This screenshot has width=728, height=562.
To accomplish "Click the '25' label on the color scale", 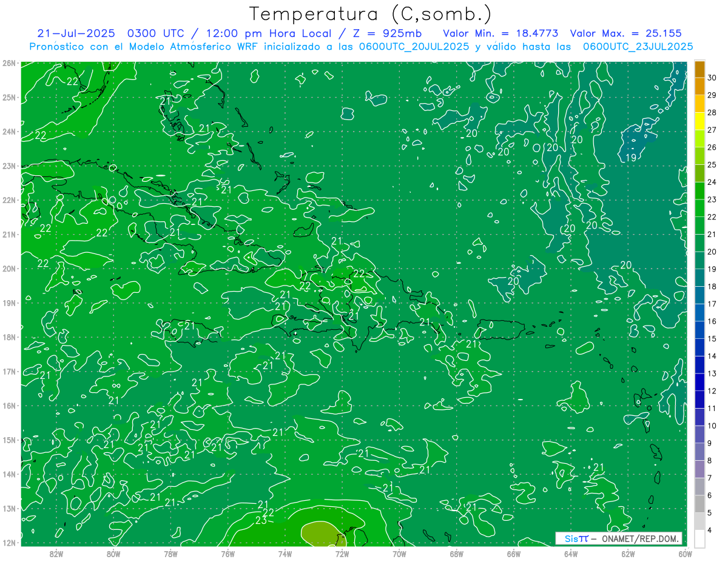I will [712, 165].
